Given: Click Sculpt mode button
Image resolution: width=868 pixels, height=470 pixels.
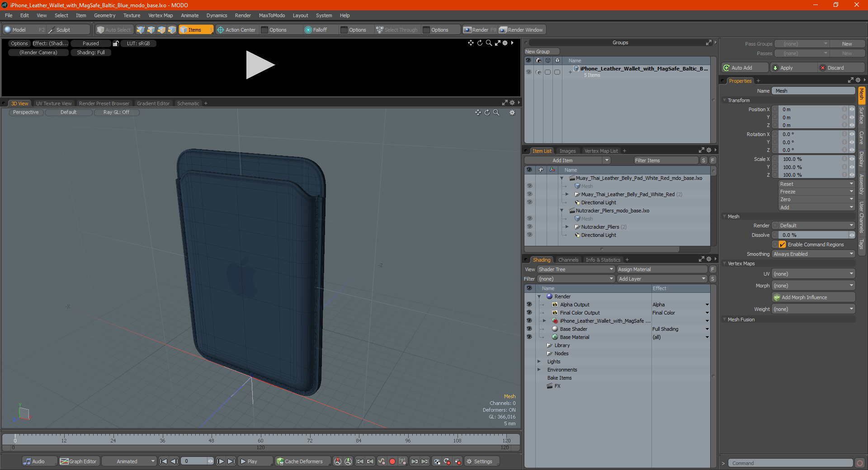Looking at the screenshot, I should 69,30.
